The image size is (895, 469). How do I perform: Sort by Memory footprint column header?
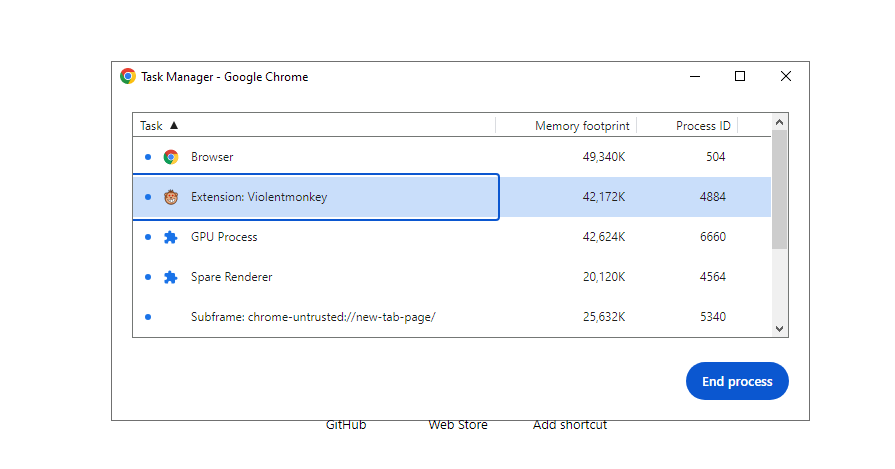point(582,126)
